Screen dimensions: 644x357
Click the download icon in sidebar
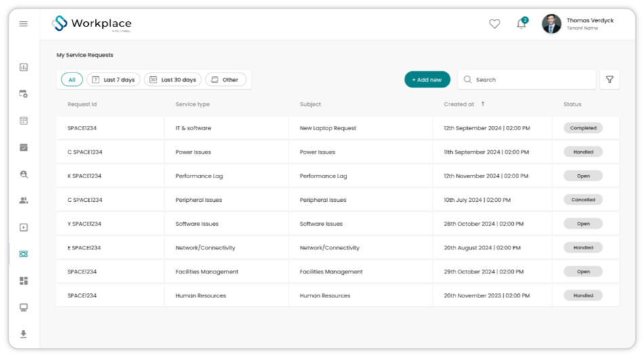24,333
